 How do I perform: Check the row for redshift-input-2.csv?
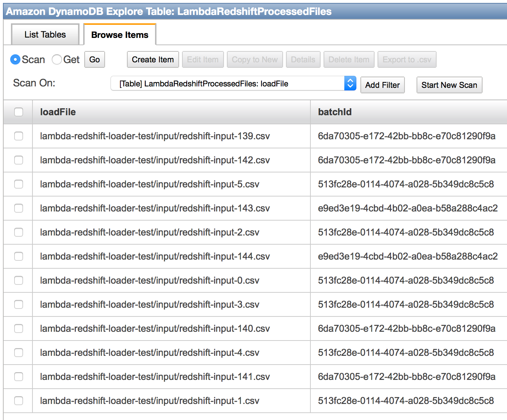(19, 232)
